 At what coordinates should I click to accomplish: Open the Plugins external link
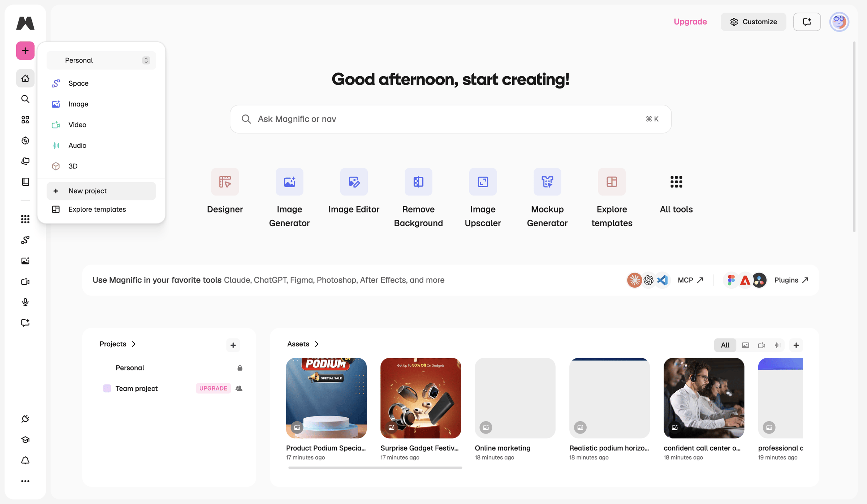(791, 280)
